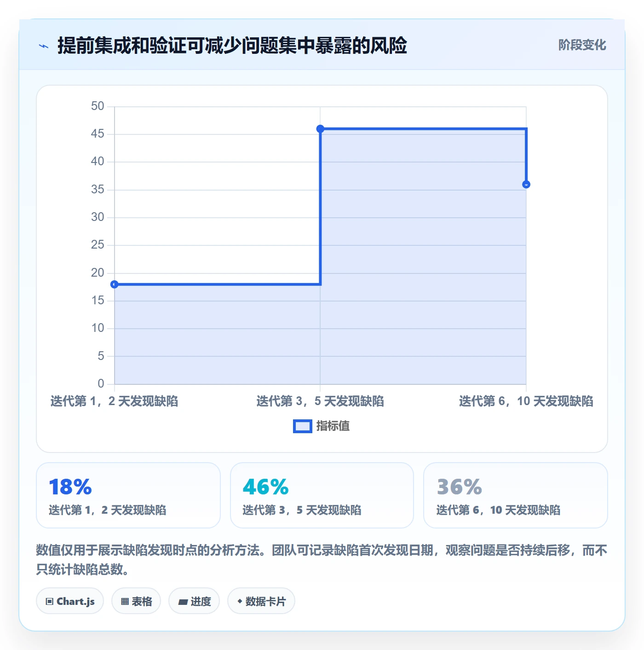Click the data point at value 46
The width and height of the screenshot is (644, 650).
click(x=320, y=129)
